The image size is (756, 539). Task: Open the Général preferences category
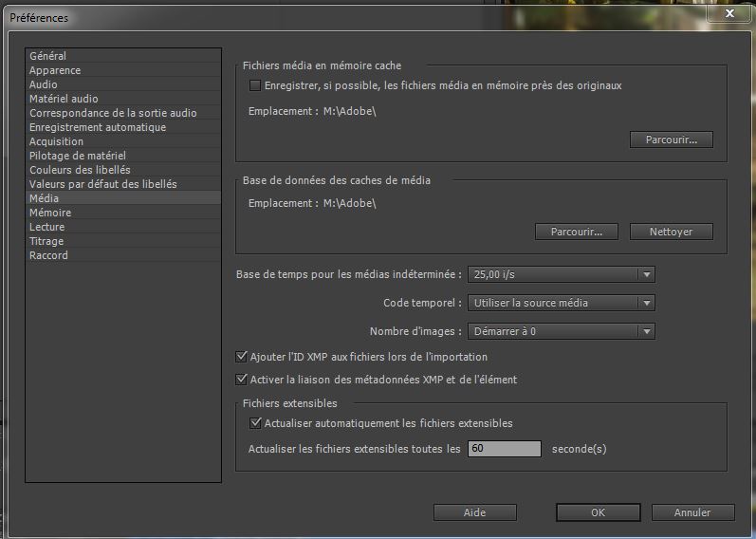(x=123, y=56)
